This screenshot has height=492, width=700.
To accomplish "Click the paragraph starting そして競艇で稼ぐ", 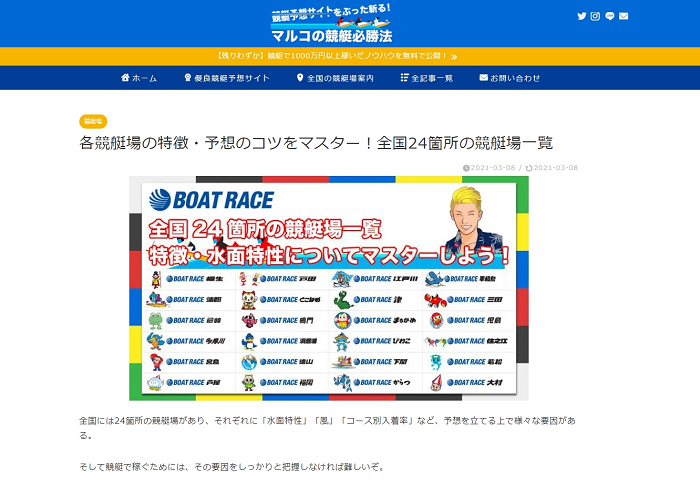I will click(x=232, y=467).
